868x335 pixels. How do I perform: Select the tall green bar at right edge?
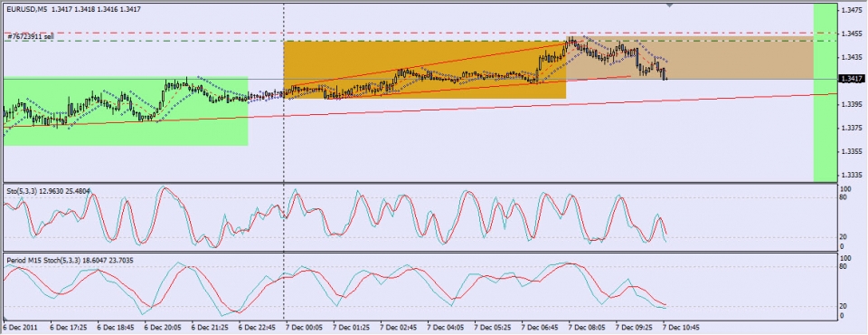pos(825,92)
